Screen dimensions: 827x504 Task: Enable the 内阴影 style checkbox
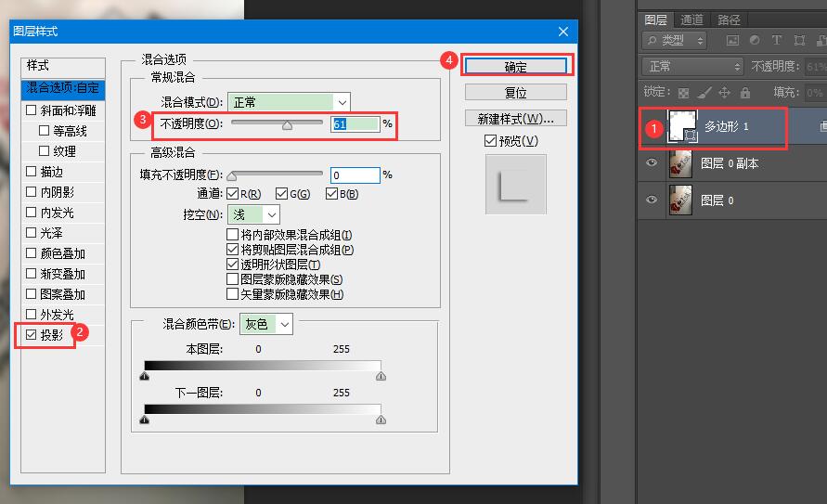(32, 191)
